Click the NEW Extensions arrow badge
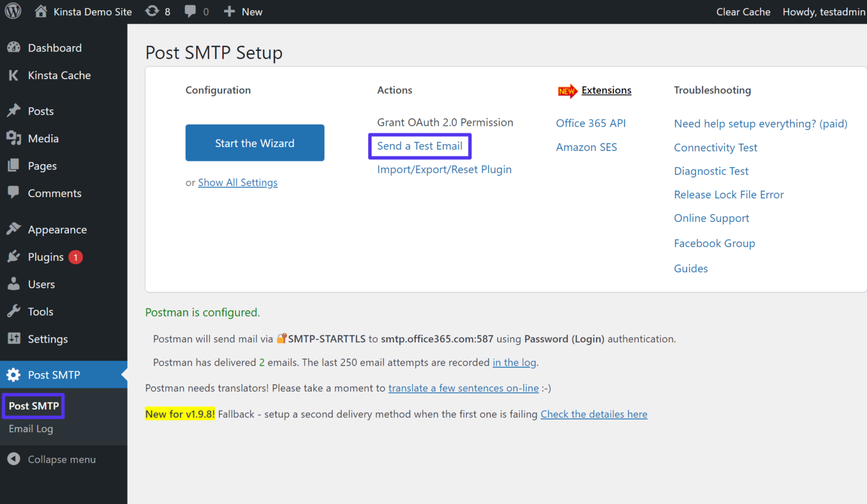 pos(568,90)
